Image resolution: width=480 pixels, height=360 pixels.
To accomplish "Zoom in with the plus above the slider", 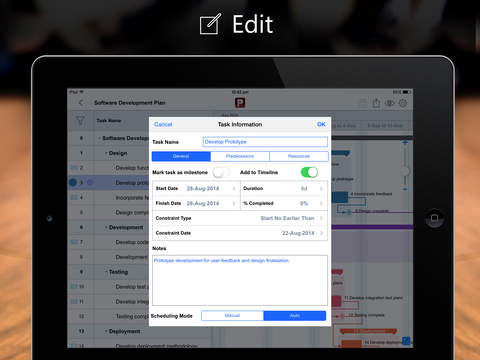I will point(405,142).
